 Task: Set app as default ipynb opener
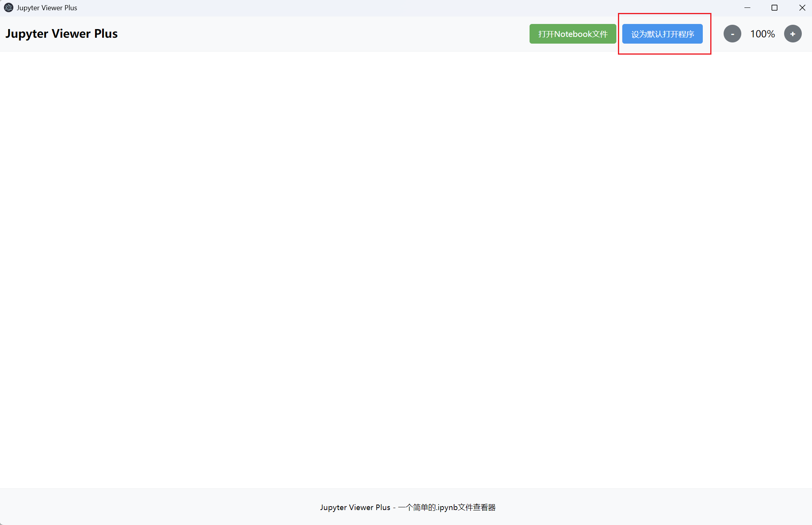[x=662, y=34]
